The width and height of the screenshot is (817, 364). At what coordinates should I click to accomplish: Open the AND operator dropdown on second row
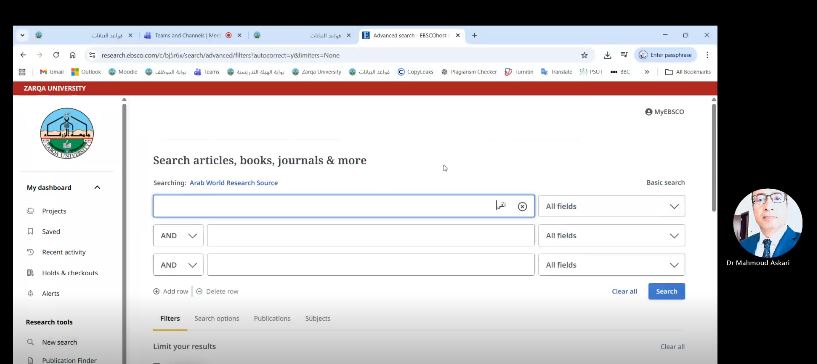click(x=178, y=235)
